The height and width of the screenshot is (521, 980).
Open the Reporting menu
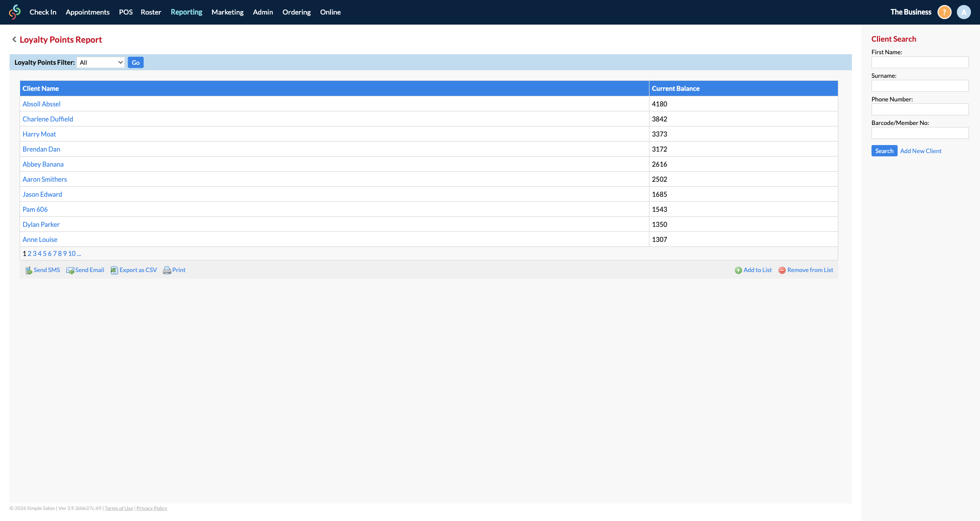[186, 12]
